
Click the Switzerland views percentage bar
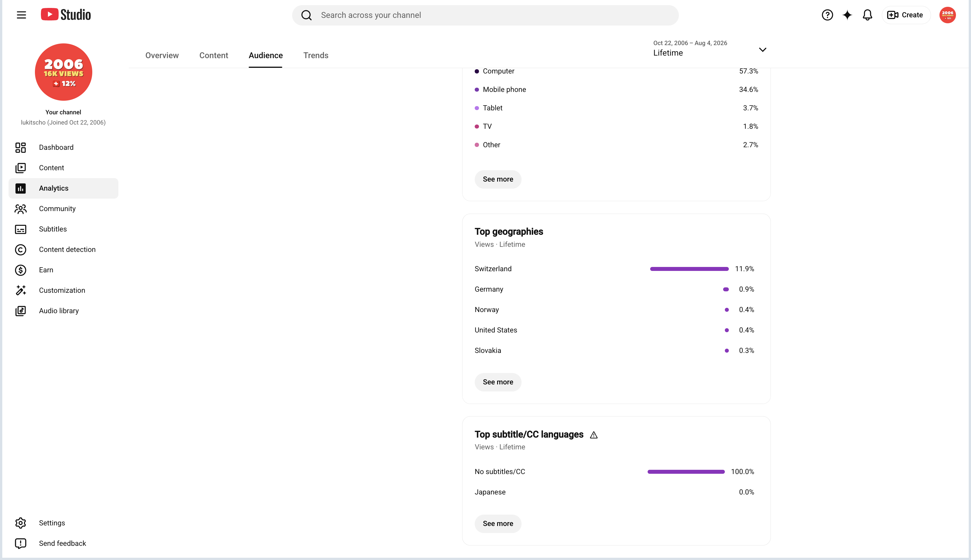point(689,269)
